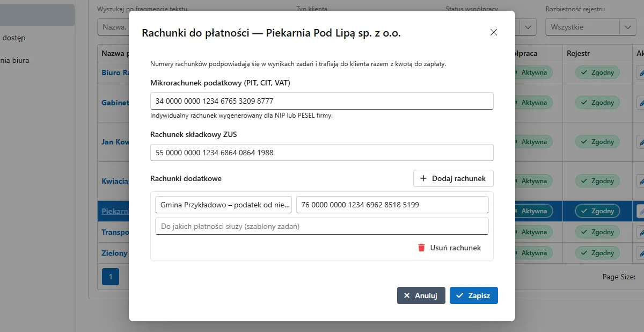Open the Biuro Ra client link
The width and height of the screenshot is (644, 332).
(x=115, y=73)
